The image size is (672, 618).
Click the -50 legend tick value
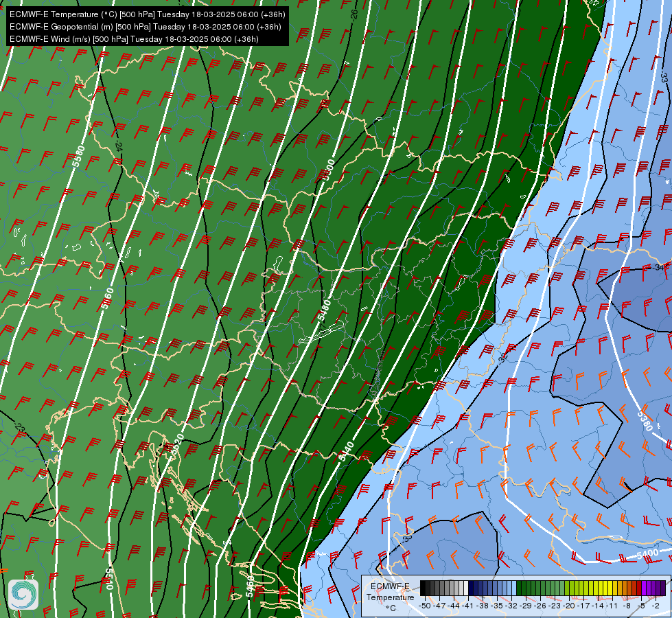425,606
